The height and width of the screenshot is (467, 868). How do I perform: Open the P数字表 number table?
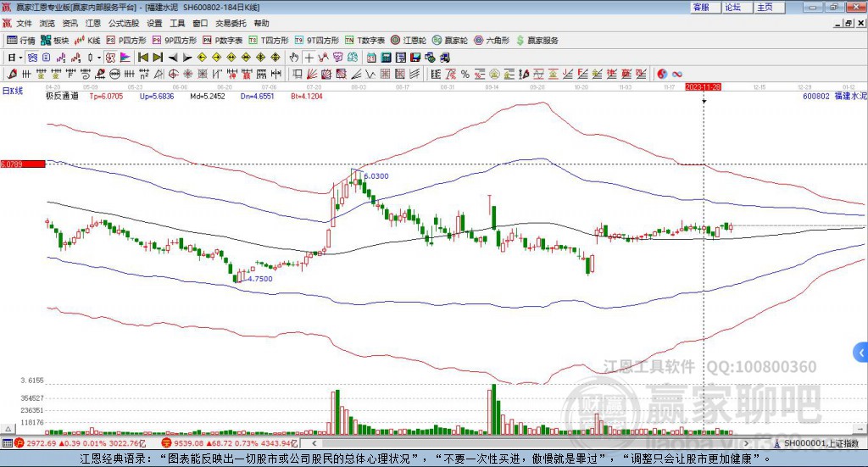[x=223, y=41]
